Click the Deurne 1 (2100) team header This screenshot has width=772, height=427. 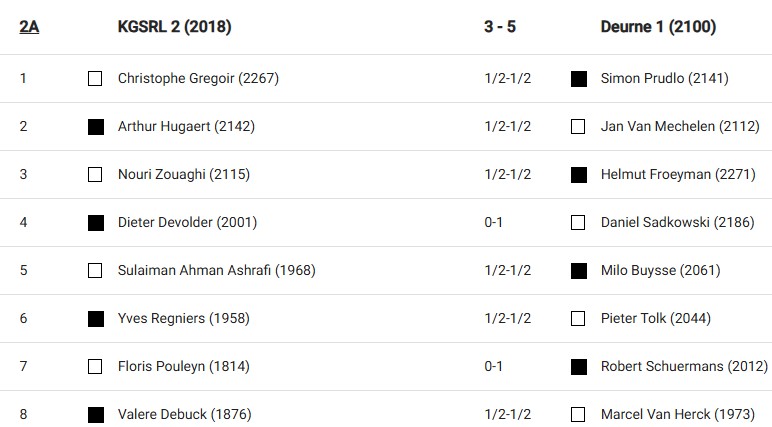tap(658, 27)
